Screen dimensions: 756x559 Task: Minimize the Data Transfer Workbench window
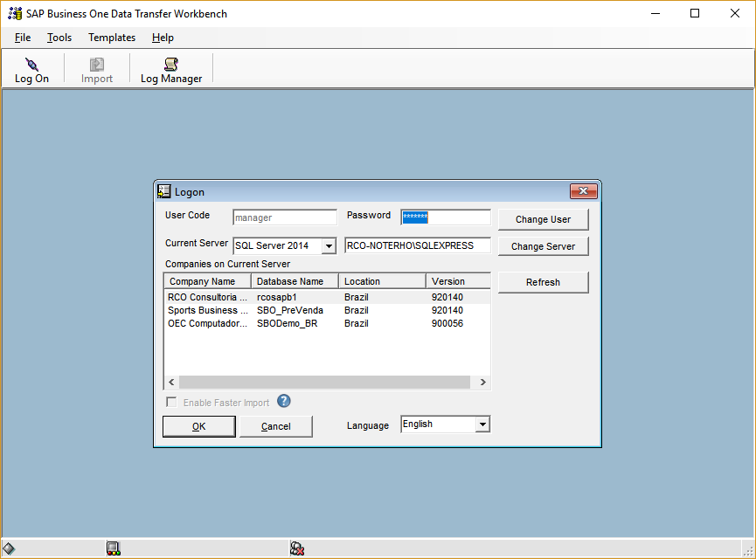point(655,13)
